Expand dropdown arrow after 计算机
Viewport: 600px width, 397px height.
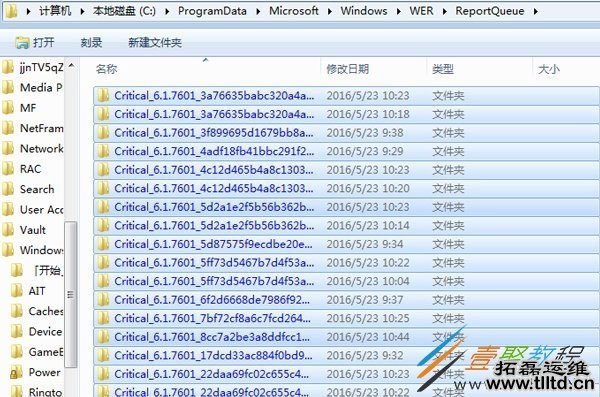click(82, 11)
